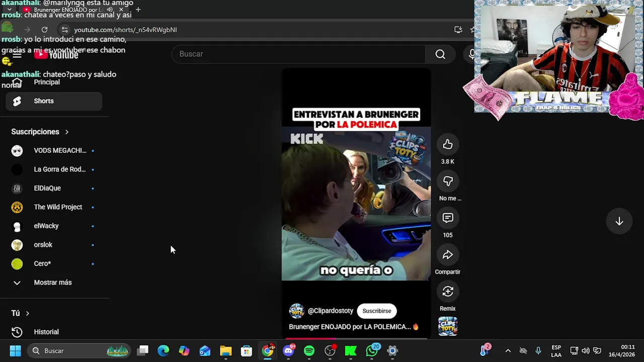Open Historial in sidebar
644x362 pixels.
[x=54, y=332]
